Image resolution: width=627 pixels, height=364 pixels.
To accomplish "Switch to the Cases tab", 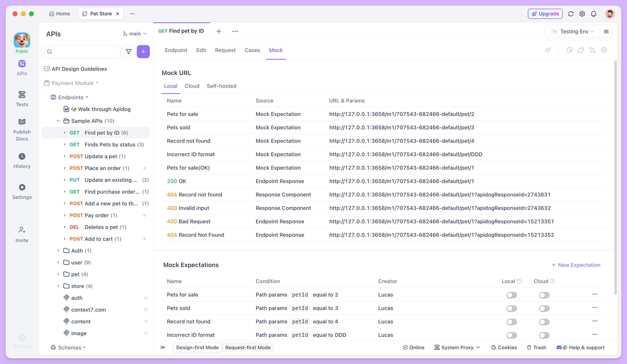I will 252,50.
